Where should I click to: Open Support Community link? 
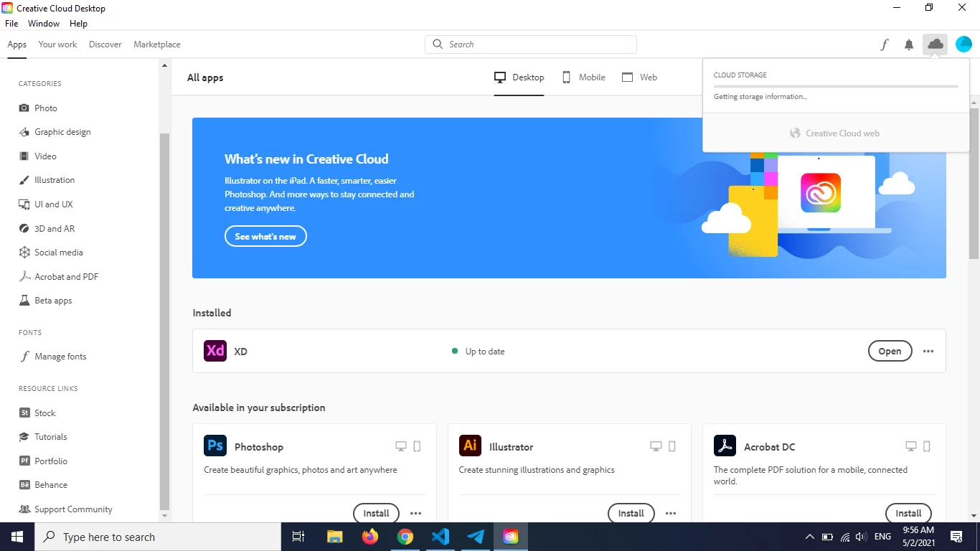[x=65, y=509]
